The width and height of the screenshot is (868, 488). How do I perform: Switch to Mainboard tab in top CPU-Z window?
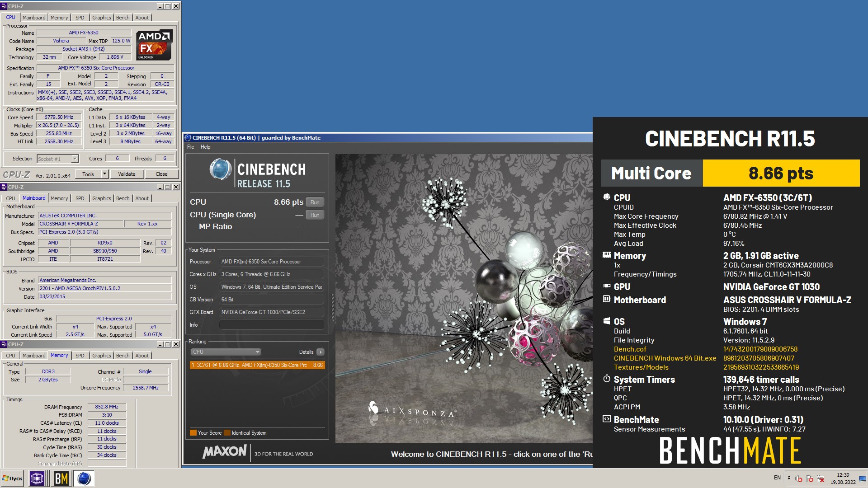(x=34, y=18)
